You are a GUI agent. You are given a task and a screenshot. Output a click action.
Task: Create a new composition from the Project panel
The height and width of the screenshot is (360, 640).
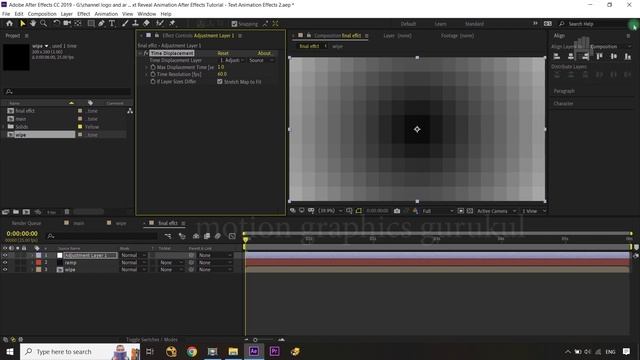pyautogui.click(x=26, y=212)
